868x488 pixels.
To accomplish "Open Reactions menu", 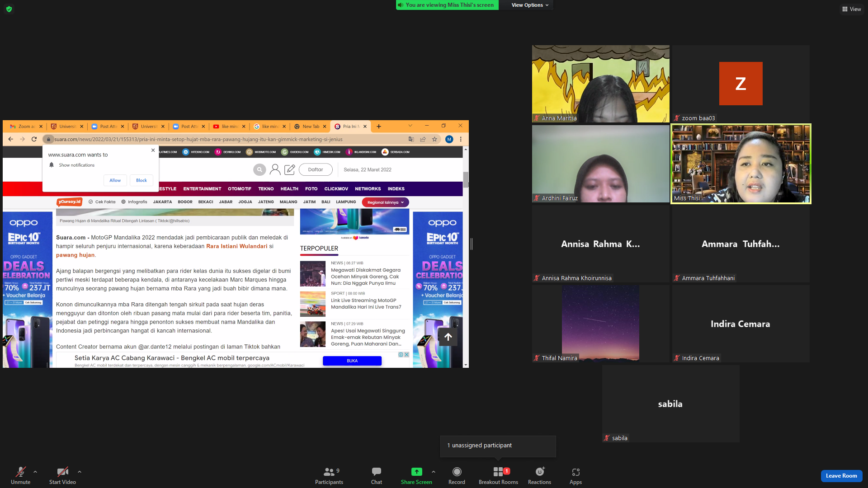I will pos(539,475).
